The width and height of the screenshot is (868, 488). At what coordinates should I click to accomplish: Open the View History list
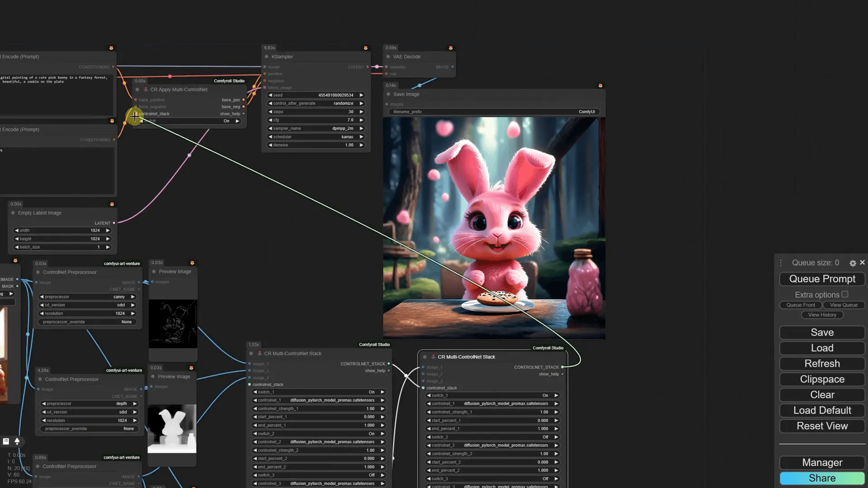pos(822,315)
